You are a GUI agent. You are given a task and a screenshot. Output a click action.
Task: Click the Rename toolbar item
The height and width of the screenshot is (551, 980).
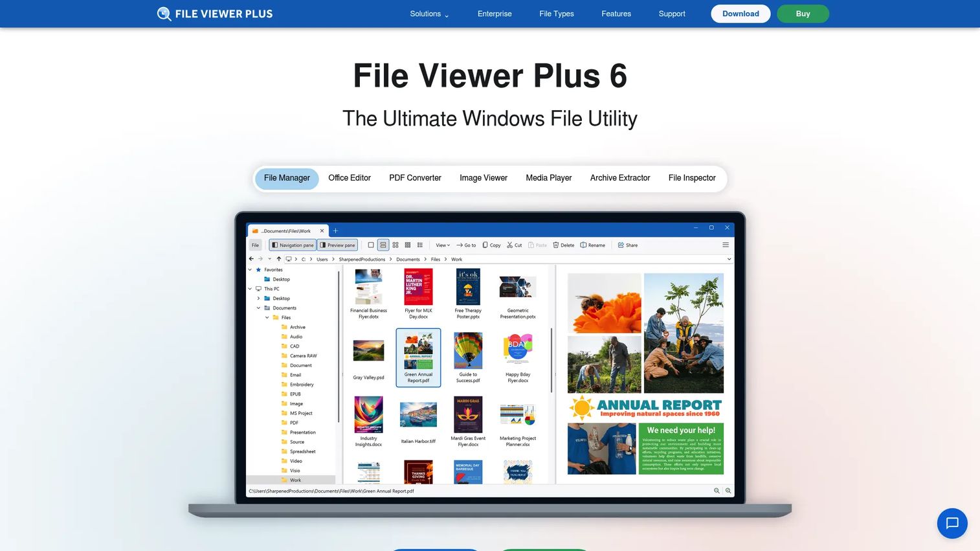593,245
